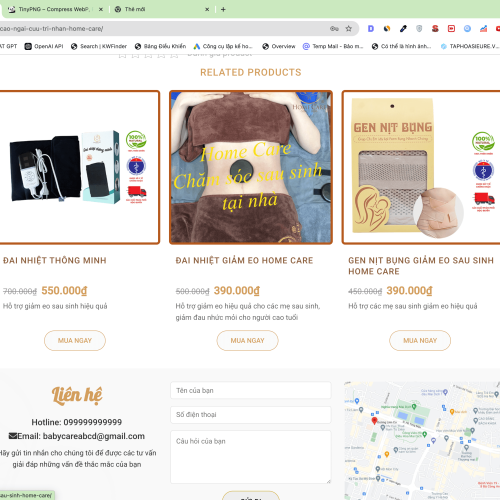This screenshot has width=500, height=500.
Task: Open the color picker eyedropper extension
Action: click(x=403, y=29)
